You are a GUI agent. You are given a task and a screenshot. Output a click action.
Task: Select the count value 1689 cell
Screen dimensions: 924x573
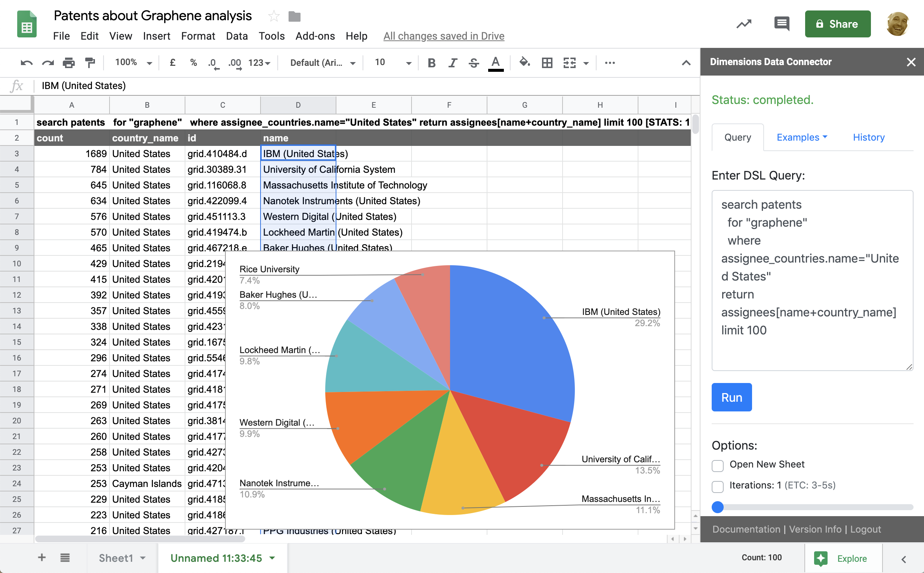pos(71,153)
